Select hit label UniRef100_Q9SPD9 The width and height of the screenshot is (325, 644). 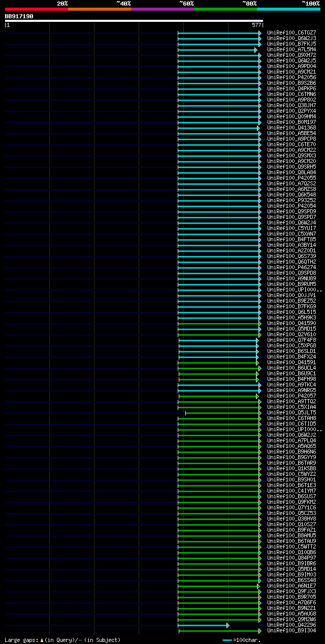(x=291, y=212)
